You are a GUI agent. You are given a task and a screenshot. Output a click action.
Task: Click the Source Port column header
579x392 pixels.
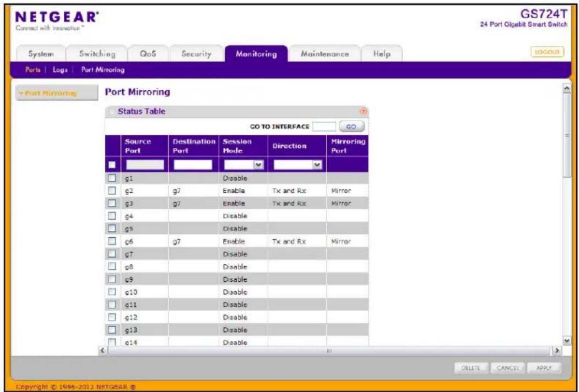click(x=145, y=146)
